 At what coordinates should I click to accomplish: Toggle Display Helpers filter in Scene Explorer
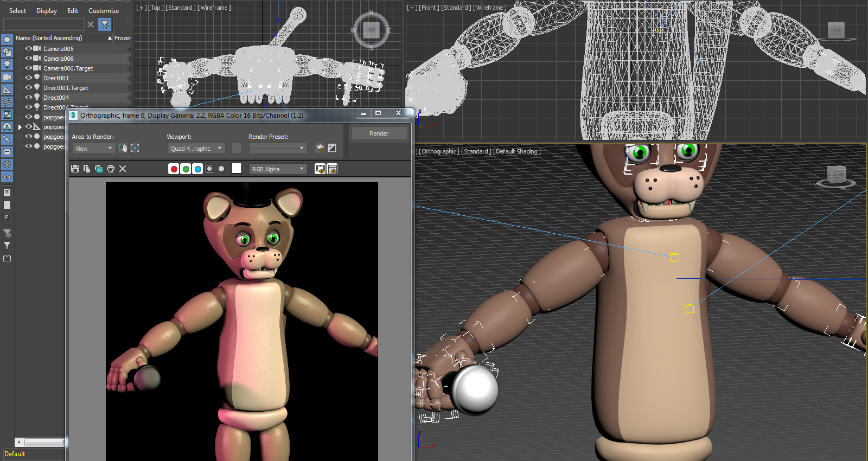tap(7, 89)
